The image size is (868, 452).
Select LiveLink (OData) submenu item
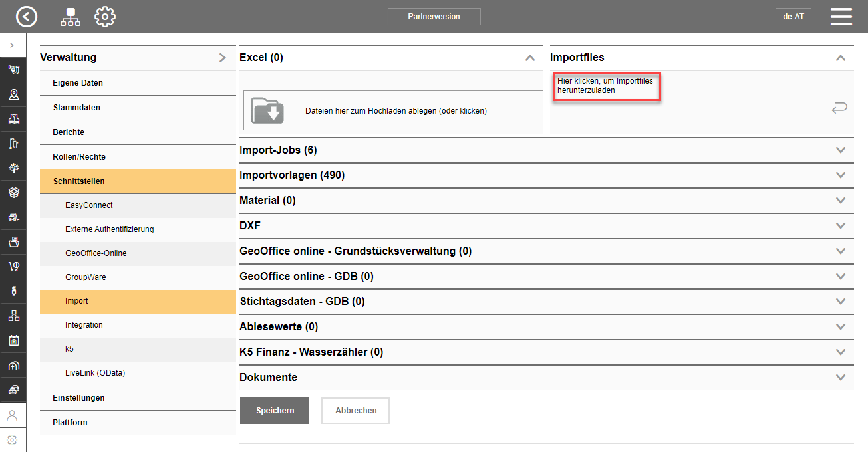click(138, 373)
